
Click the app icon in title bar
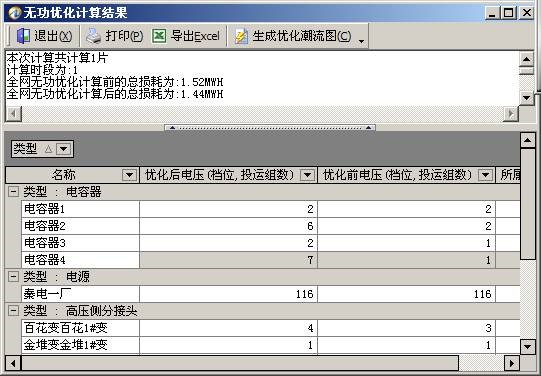14,13
